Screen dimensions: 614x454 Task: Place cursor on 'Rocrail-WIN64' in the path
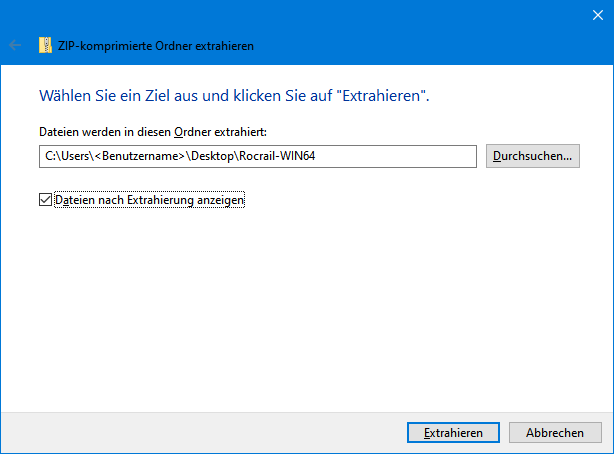(291, 157)
